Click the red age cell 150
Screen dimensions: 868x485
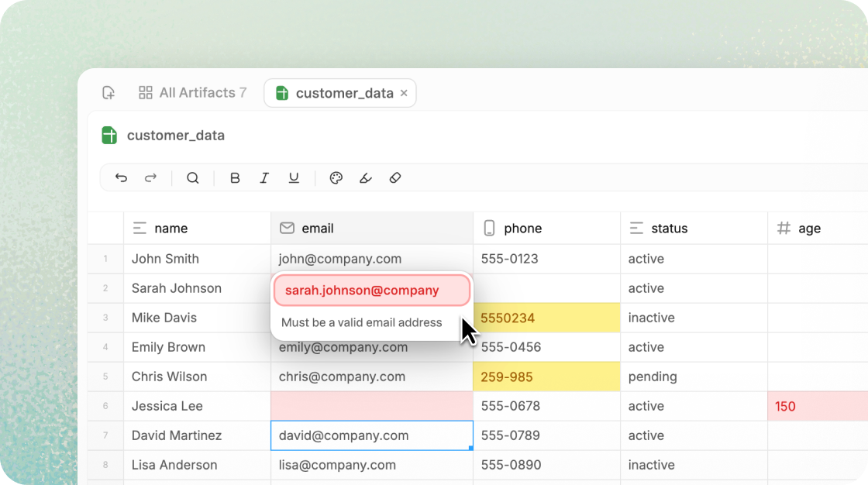point(818,406)
